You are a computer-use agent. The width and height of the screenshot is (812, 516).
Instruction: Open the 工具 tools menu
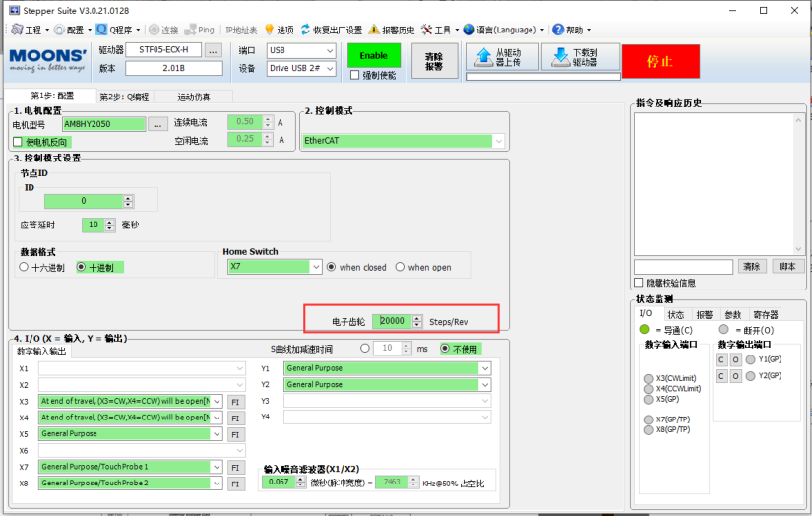426,30
